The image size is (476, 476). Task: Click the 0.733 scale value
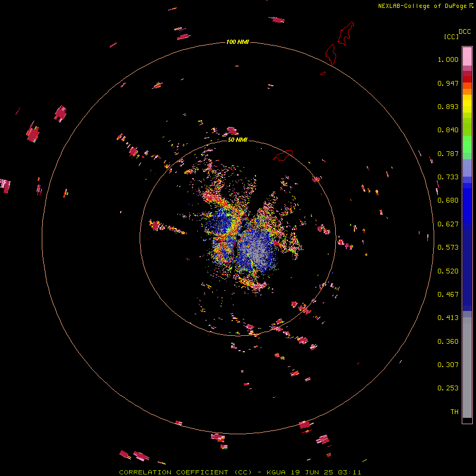[448, 177]
